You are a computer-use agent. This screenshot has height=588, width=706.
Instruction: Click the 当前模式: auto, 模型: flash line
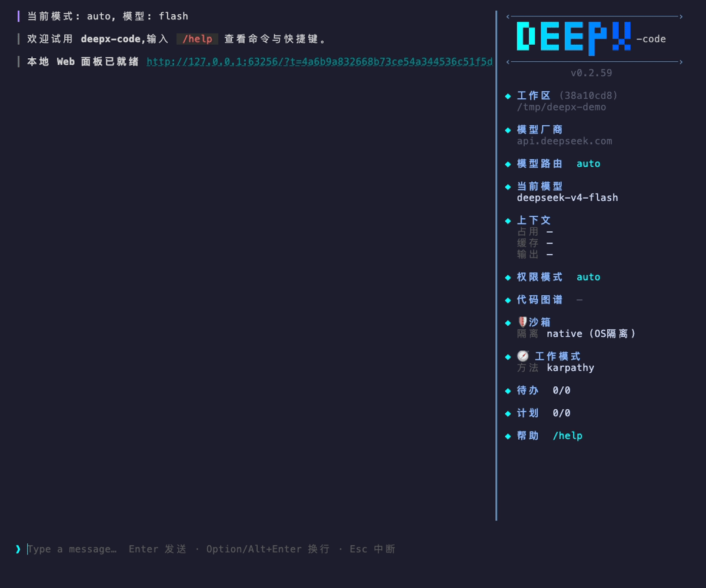click(108, 16)
